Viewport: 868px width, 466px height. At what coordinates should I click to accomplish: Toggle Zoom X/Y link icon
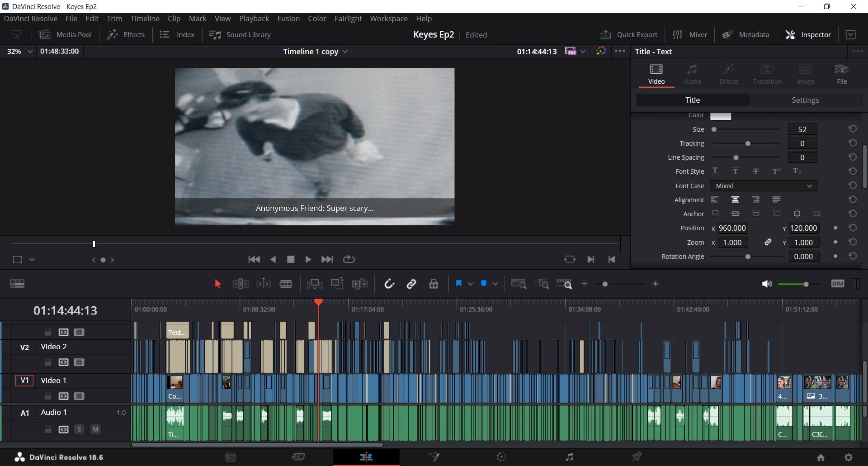coord(768,243)
